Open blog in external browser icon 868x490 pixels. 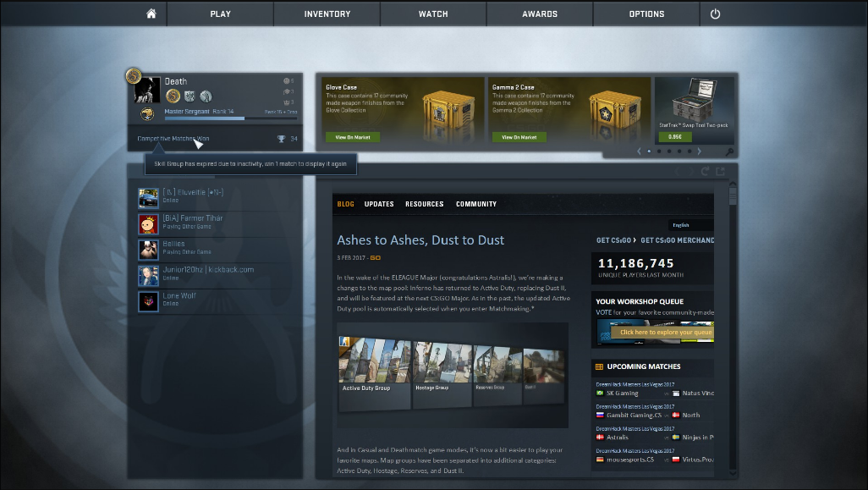click(720, 171)
